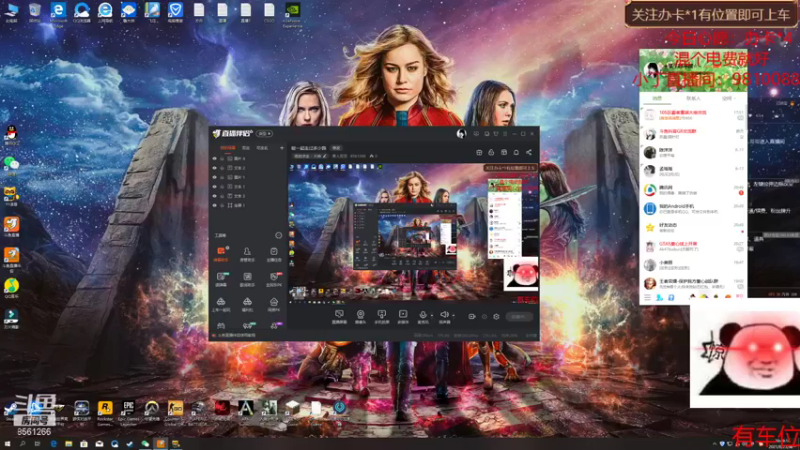Open Rockstar Games Launcher desktop shortcut
Viewport: 800px width, 450px height.
(x=105, y=412)
